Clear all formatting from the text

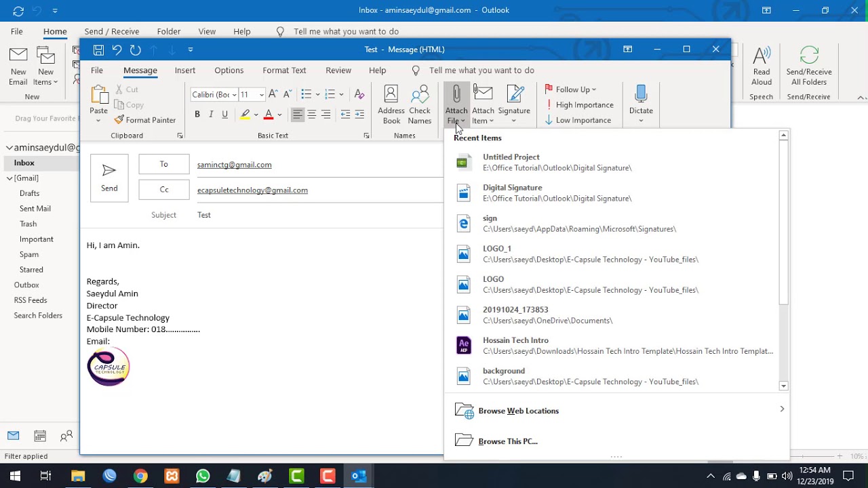[359, 94]
